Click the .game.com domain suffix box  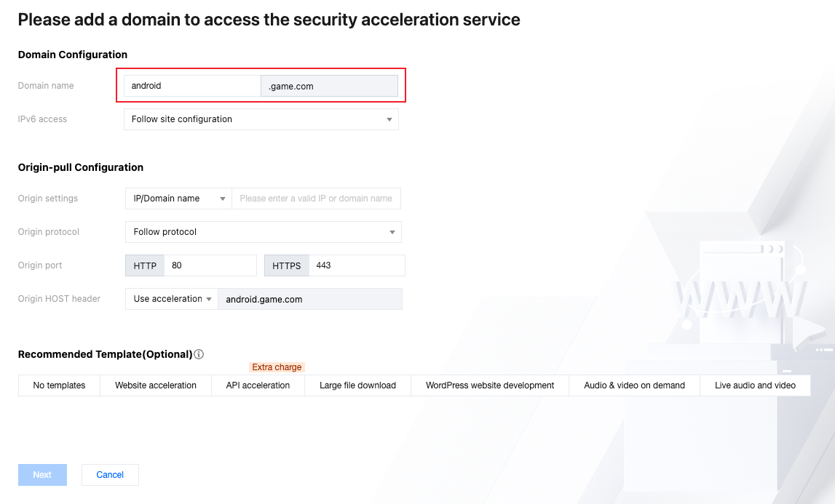tap(329, 86)
